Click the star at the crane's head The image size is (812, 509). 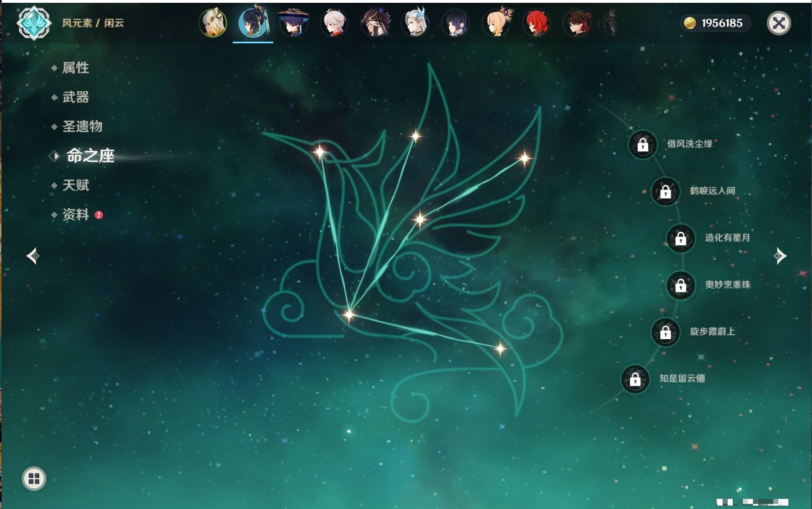[319, 151]
